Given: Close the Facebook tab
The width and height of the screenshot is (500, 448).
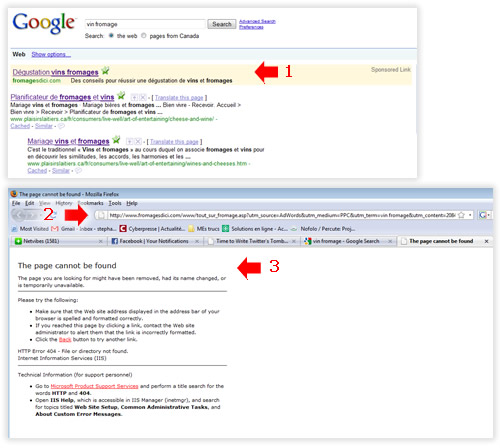Looking at the screenshot, I should coord(197,241).
